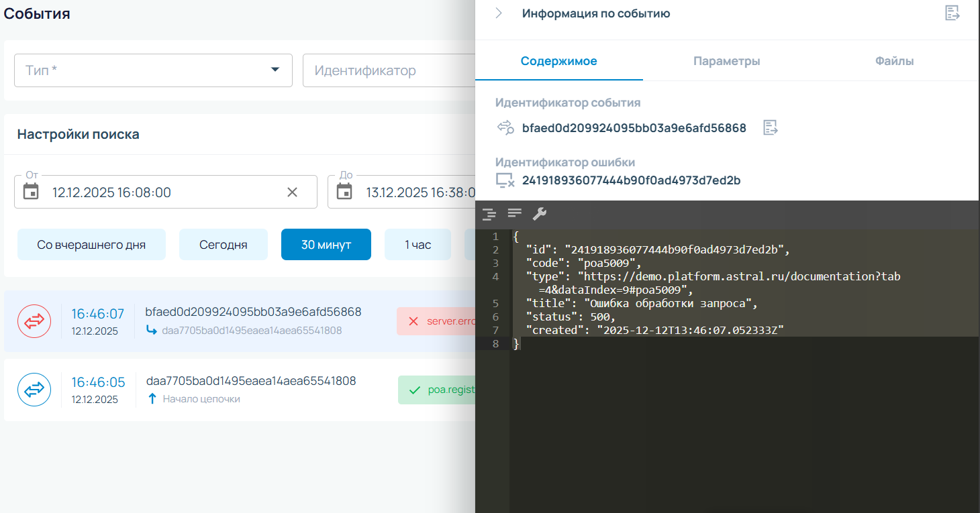Click time 16:46:07 in event list
The image size is (980, 513).
(98, 314)
